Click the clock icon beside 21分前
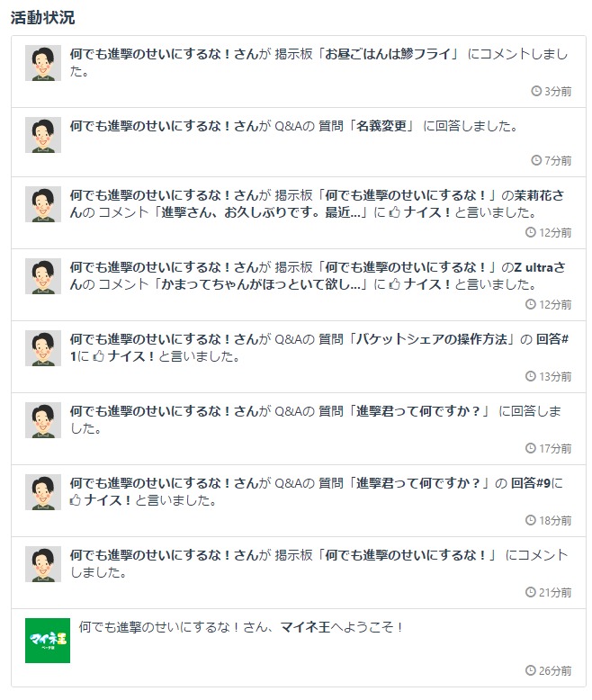Viewport: 592px width, 700px height. (531, 592)
